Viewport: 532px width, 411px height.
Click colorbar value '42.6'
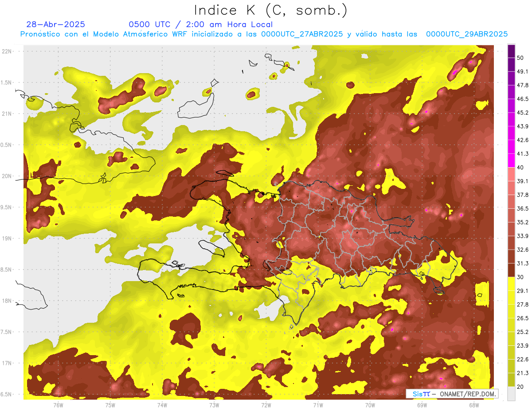click(523, 140)
